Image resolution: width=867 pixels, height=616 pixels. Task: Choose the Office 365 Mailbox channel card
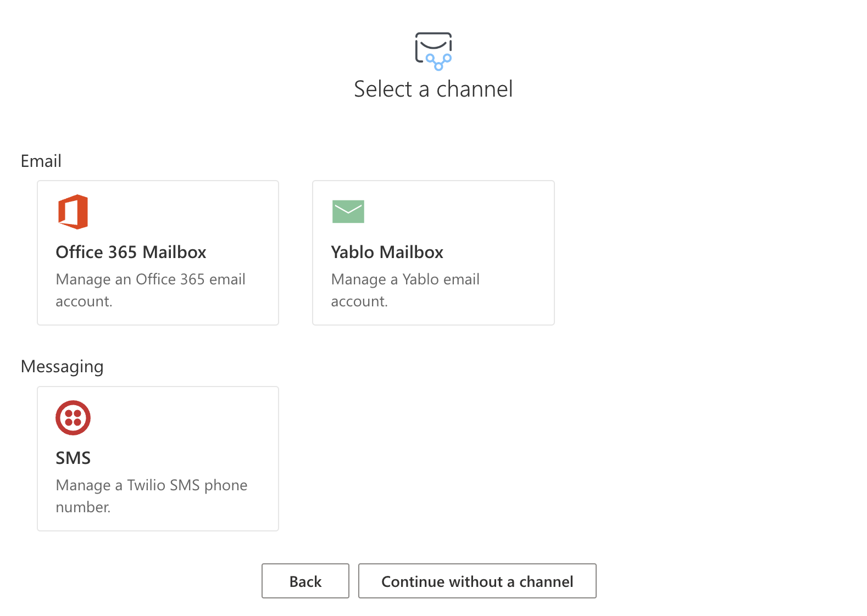pos(158,253)
